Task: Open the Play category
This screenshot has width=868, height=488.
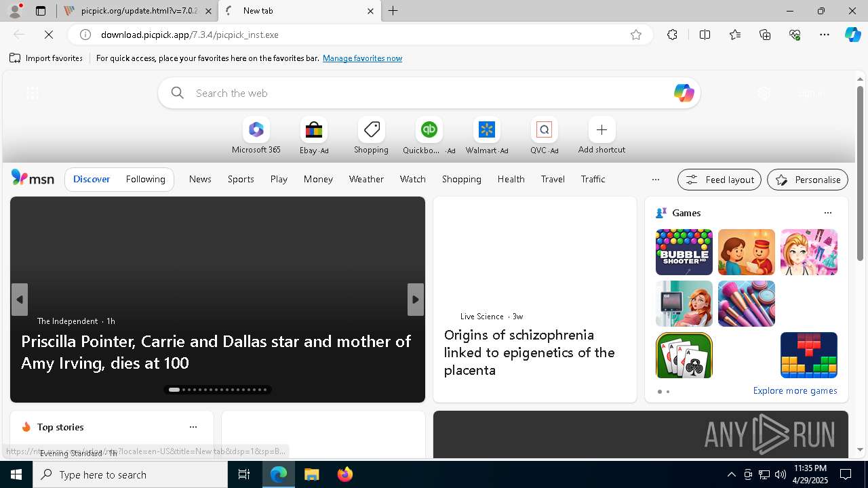Action: click(279, 179)
